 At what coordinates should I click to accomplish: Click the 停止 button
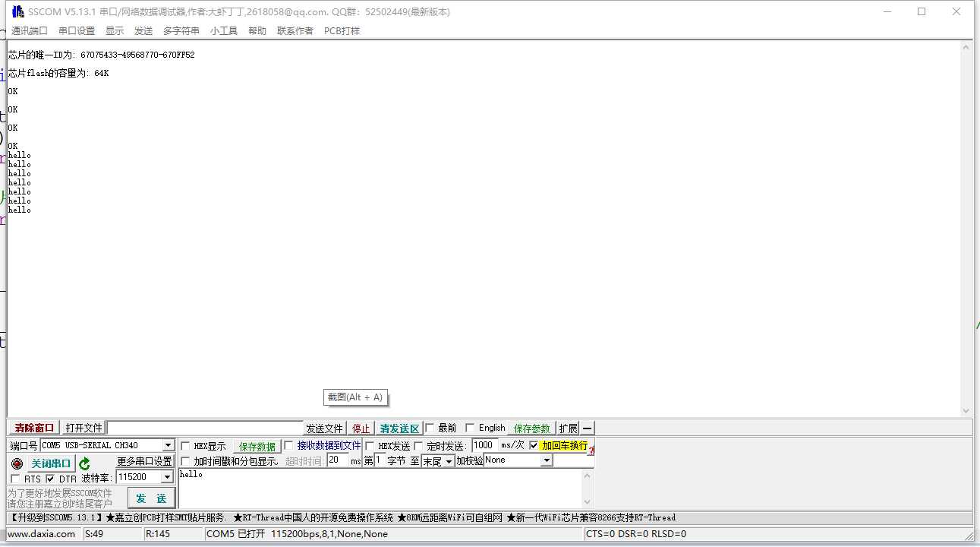pyautogui.click(x=361, y=428)
